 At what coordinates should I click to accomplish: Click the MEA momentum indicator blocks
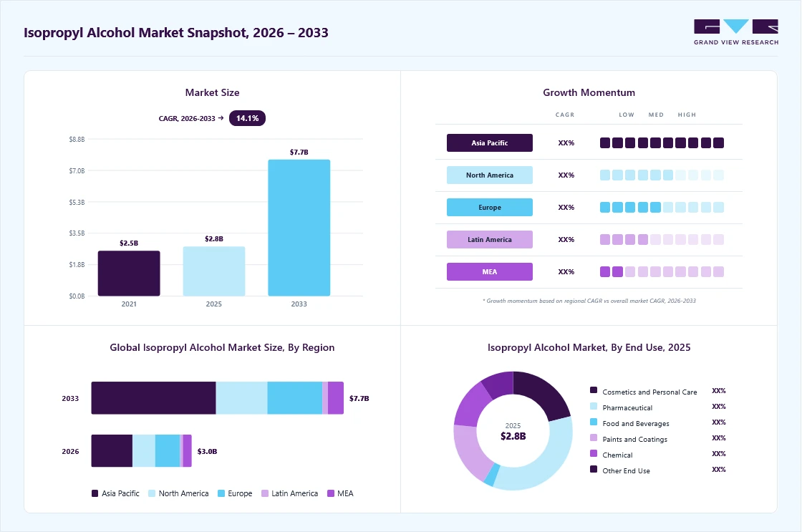click(662, 271)
